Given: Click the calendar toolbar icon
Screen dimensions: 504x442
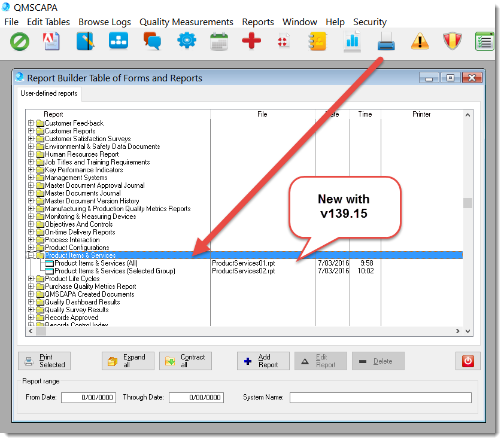Looking at the screenshot, I should (219, 41).
